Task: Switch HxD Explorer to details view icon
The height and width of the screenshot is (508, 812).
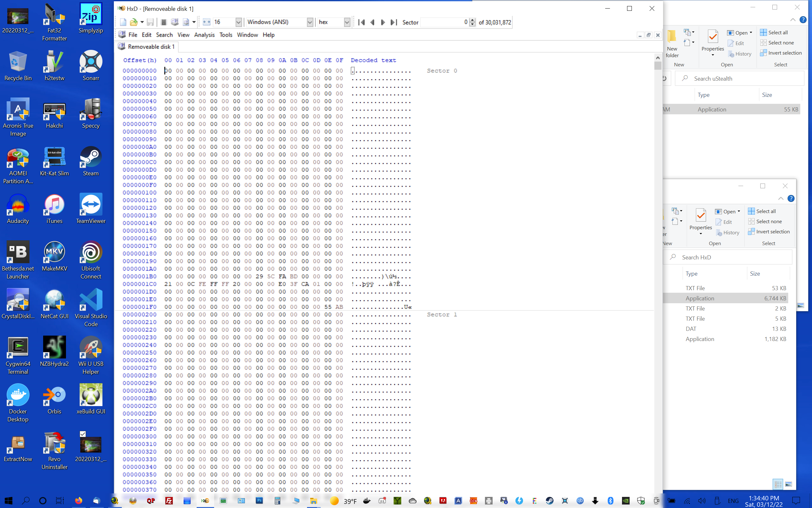Action: point(778,484)
